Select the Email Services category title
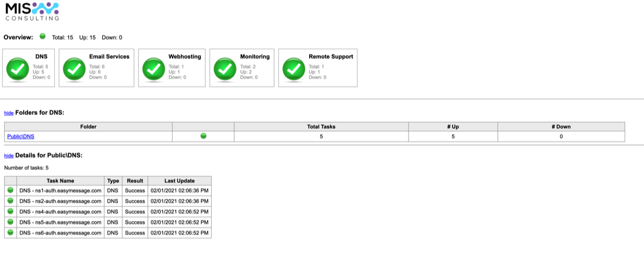The width and height of the screenshot is (644, 259). pos(109,56)
